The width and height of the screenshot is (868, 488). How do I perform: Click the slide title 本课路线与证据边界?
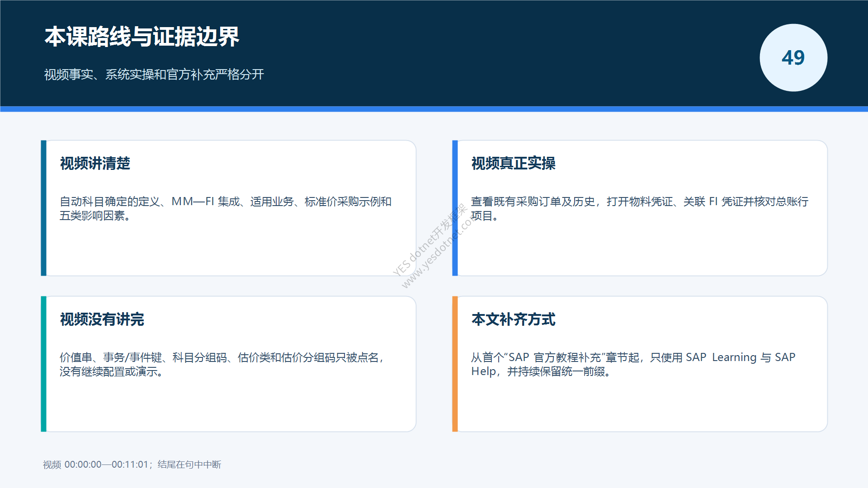pyautogui.click(x=142, y=37)
